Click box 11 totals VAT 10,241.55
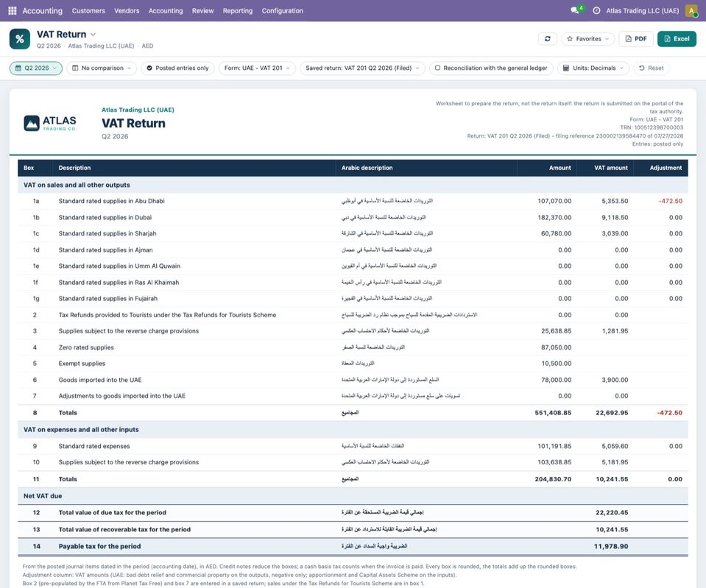The width and height of the screenshot is (706, 588). (x=612, y=479)
